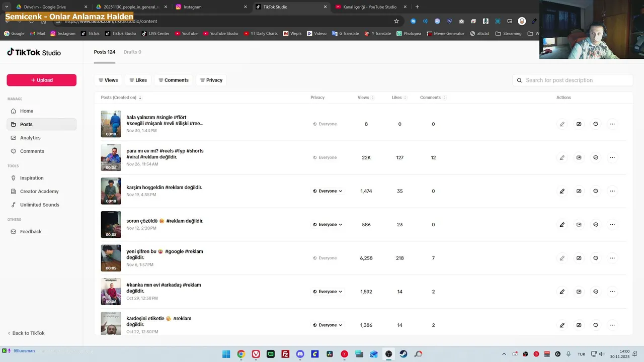The height and width of the screenshot is (362, 644).
Task: Open Analytics in the sidebar
Action: (x=41, y=138)
